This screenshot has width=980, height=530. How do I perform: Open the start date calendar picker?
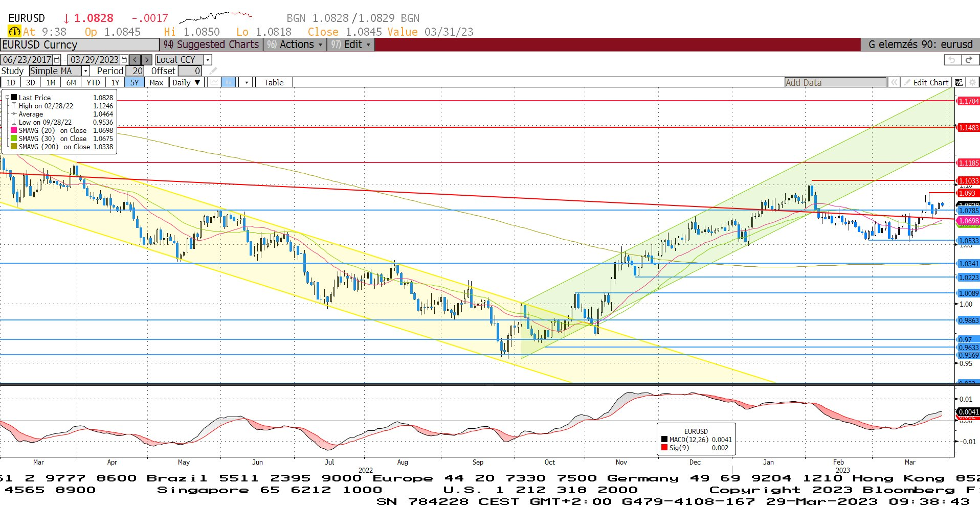(x=57, y=60)
